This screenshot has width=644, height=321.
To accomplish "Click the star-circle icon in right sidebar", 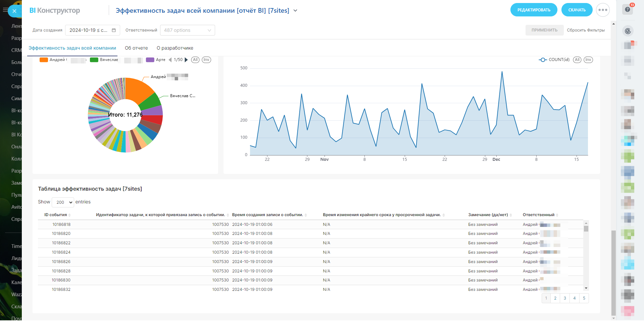I will 628,31.
